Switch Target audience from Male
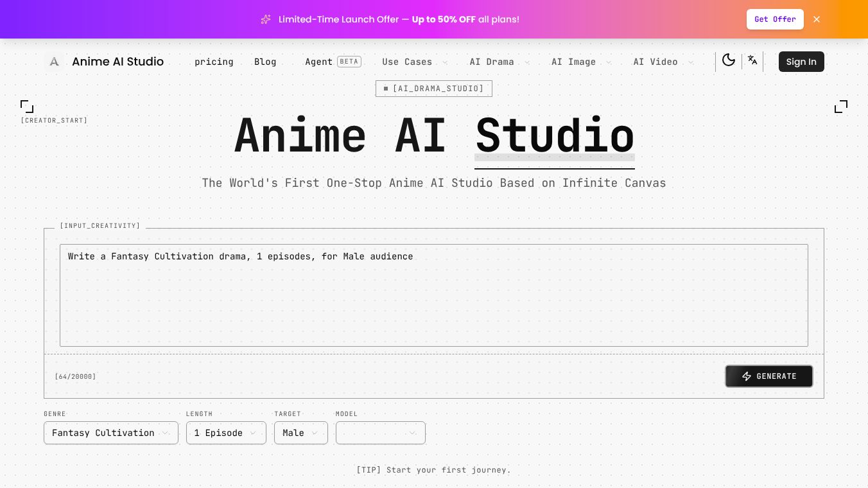The image size is (868, 488). click(x=300, y=433)
